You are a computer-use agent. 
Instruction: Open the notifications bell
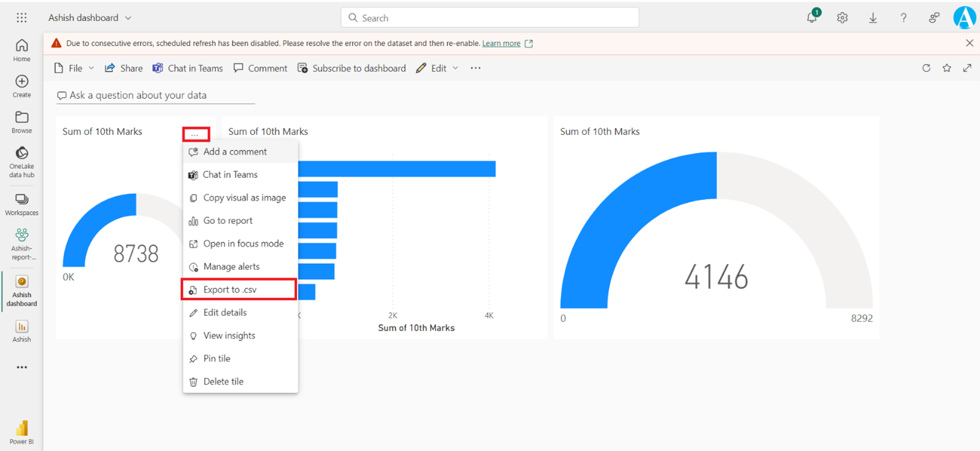click(x=812, y=18)
